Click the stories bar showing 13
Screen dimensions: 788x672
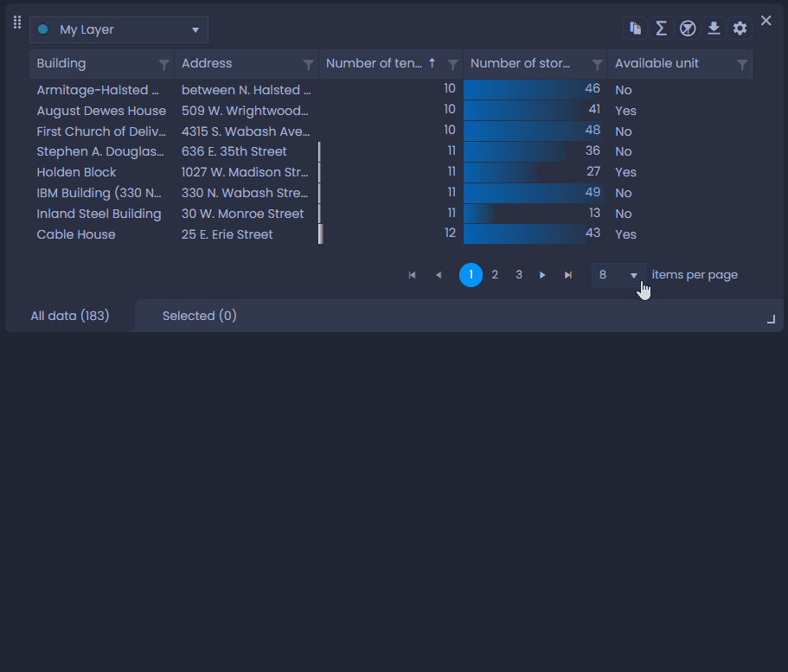[x=478, y=214]
